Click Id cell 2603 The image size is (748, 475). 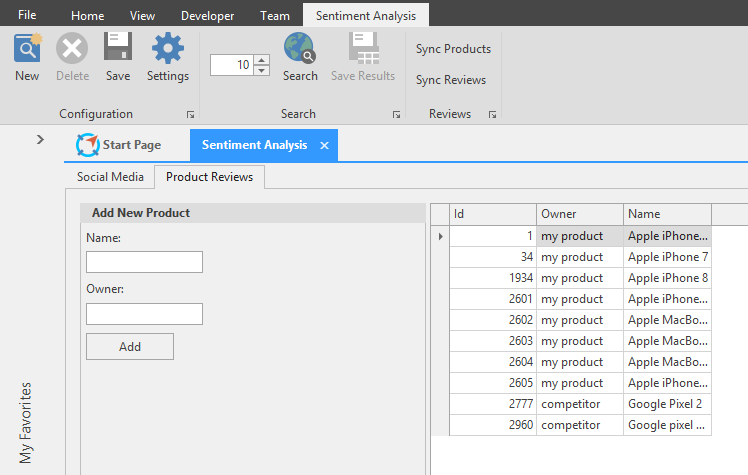tap(493, 341)
